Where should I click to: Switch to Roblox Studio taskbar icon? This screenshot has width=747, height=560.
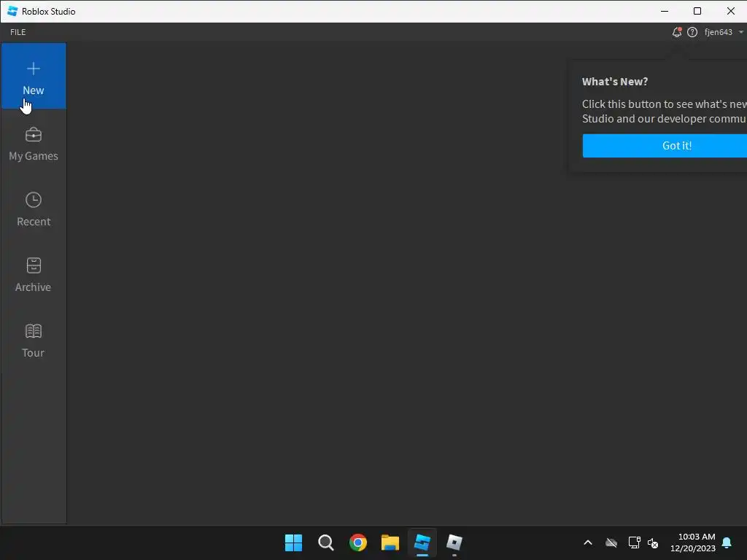pyautogui.click(x=422, y=542)
